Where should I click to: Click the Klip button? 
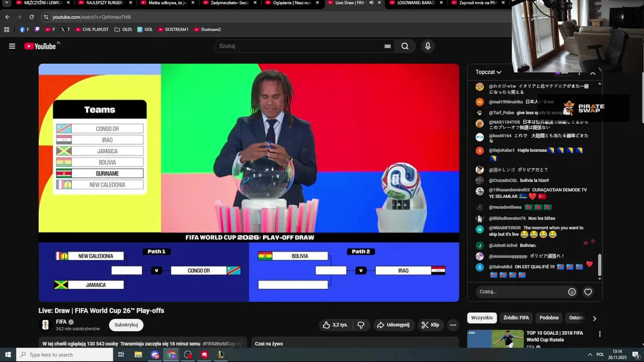click(430, 325)
